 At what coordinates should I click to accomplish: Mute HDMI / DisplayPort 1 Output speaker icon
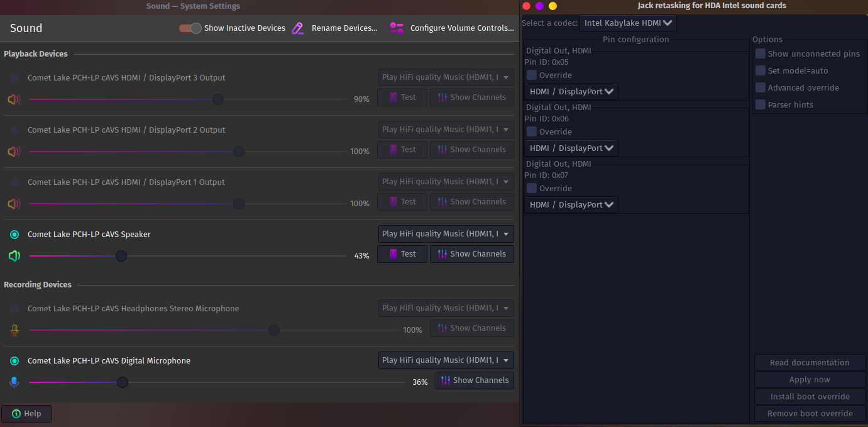click(x=14, y=204)
